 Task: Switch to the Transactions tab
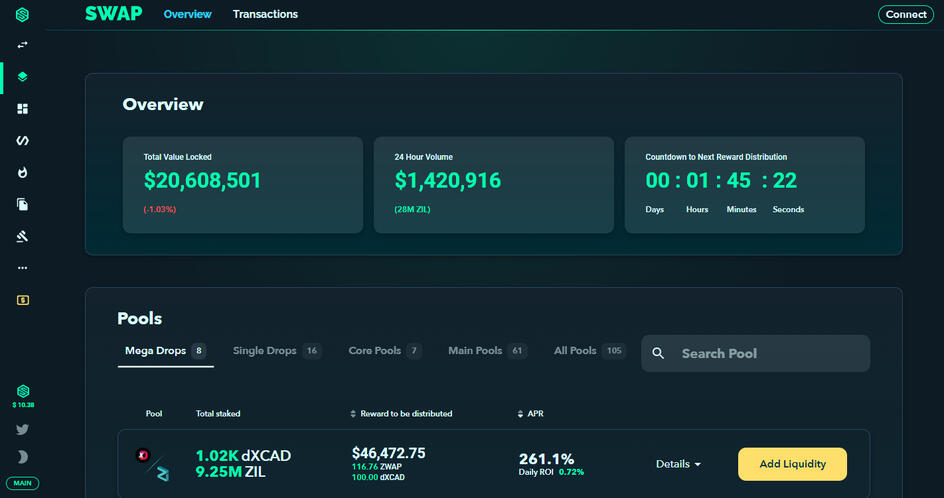266,14
